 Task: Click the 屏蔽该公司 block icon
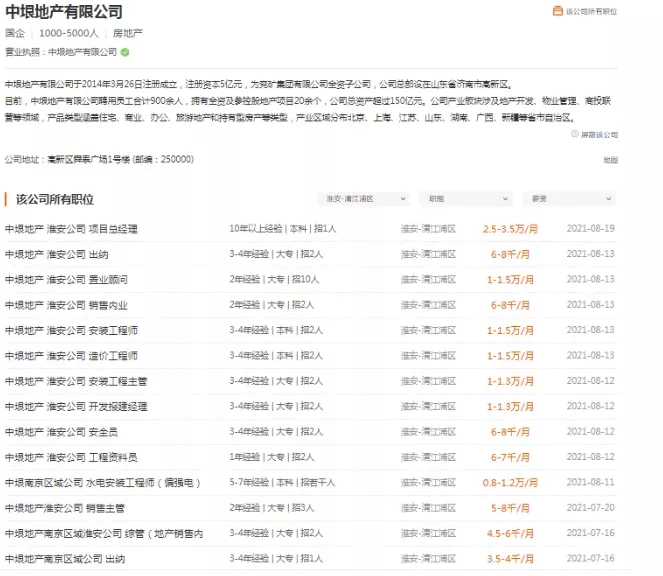[573, 134]
